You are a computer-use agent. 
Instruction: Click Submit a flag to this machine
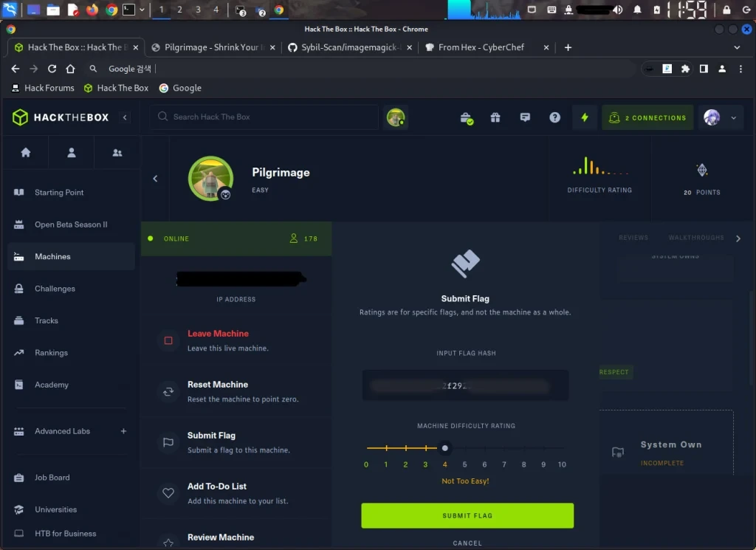pyautogui.click(x=236, y=442)
